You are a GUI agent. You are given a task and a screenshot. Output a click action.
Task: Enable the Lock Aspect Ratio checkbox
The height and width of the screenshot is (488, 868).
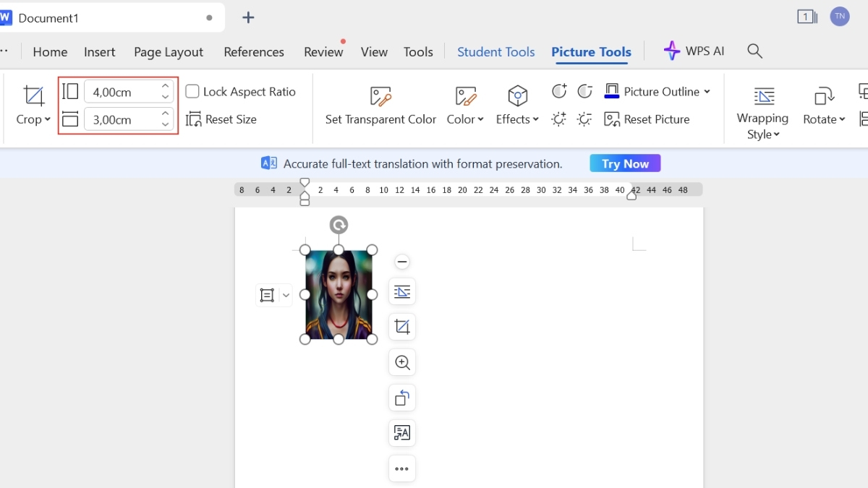click(x=192, y=92)
